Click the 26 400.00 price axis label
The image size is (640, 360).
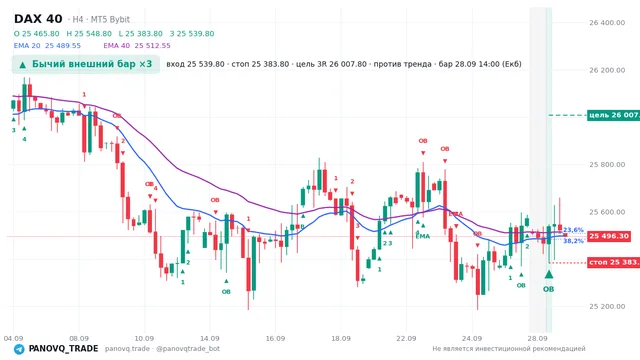tap(607, 22)
